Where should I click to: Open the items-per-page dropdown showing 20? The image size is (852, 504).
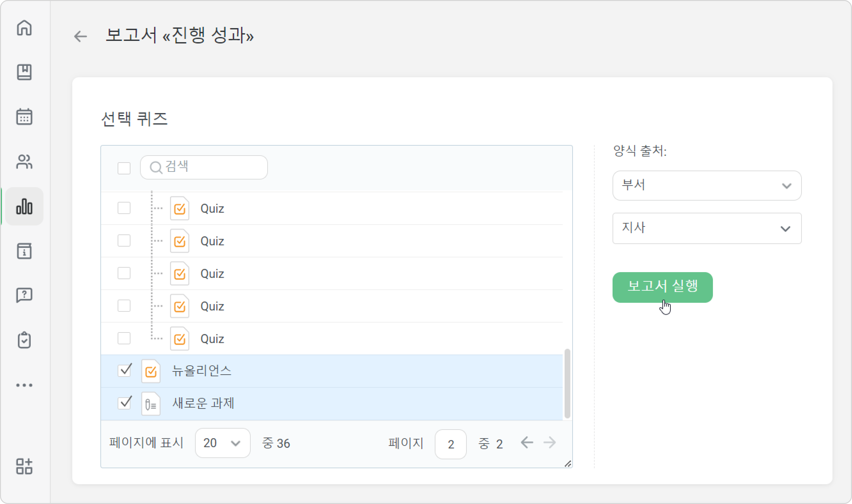point(223,443)
